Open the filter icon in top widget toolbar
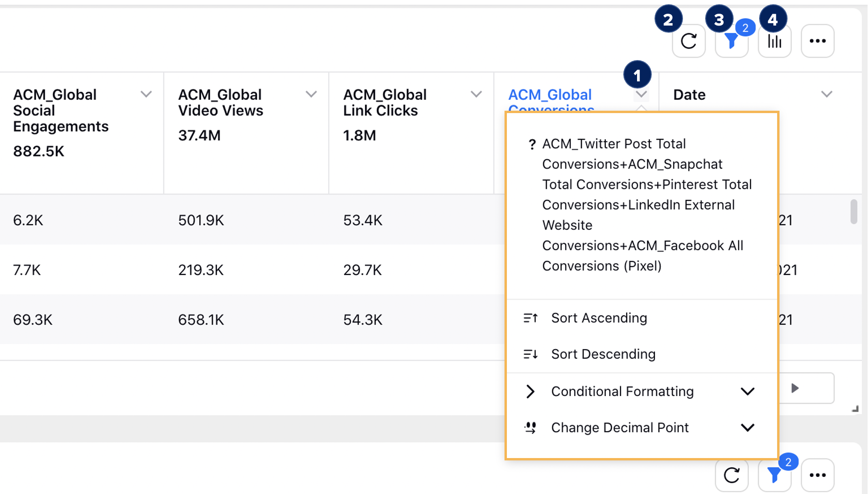 [732, 41]
